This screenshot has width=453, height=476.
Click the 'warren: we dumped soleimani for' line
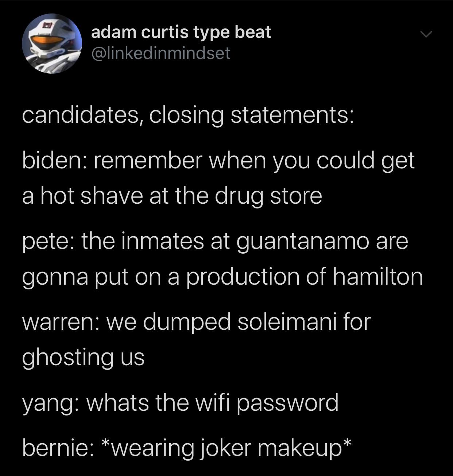click(197, 322)
